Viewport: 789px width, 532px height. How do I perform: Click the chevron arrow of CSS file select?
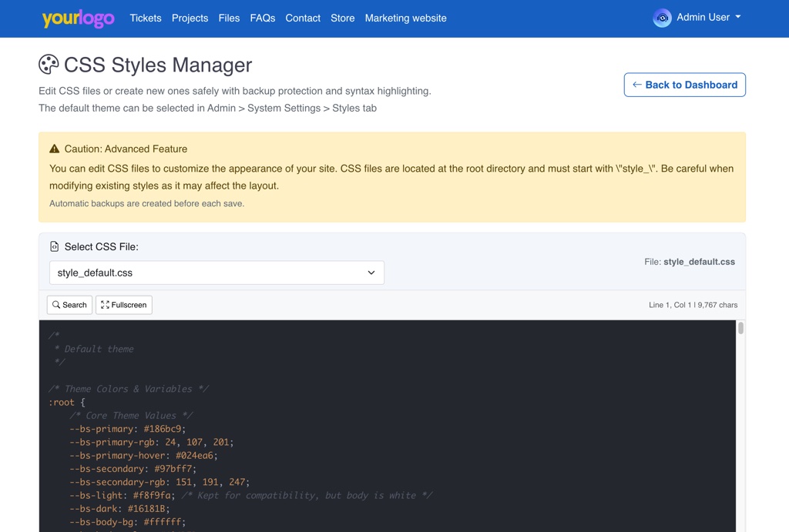click(x=371, y=273)
